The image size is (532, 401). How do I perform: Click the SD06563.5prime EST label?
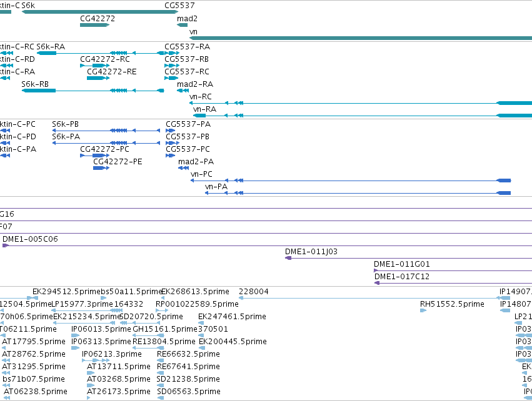(x=189, y=392)
